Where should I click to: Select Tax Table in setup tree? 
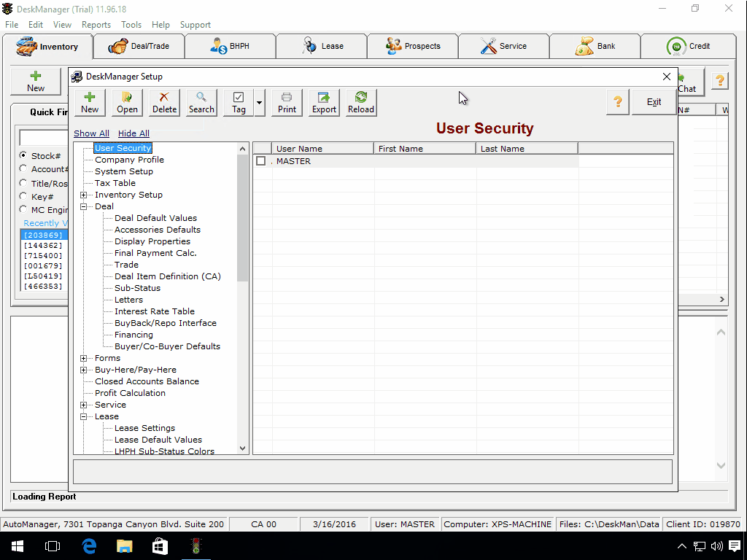(115, 183)
